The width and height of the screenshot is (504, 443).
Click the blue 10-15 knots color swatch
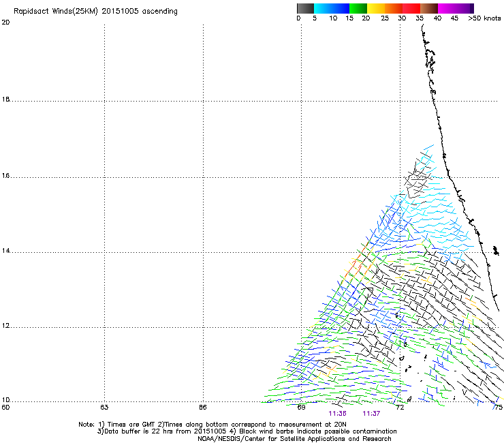click(341, 8)
